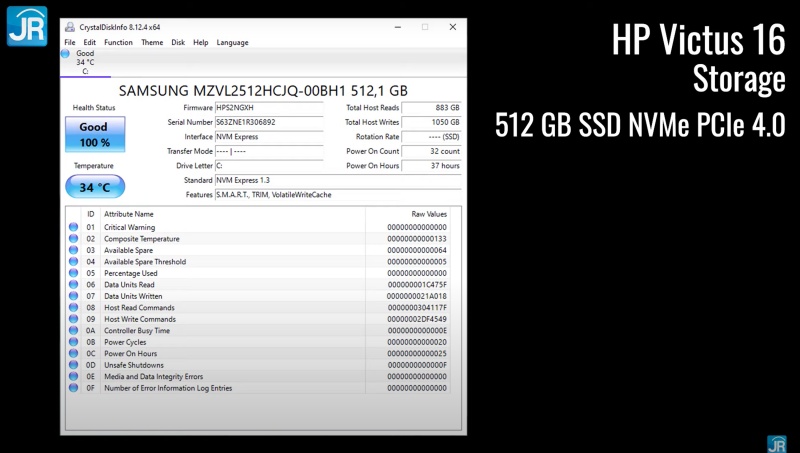
Task: Click the status icon beside Composite Temperature
Action: click(x=73, y=239)
